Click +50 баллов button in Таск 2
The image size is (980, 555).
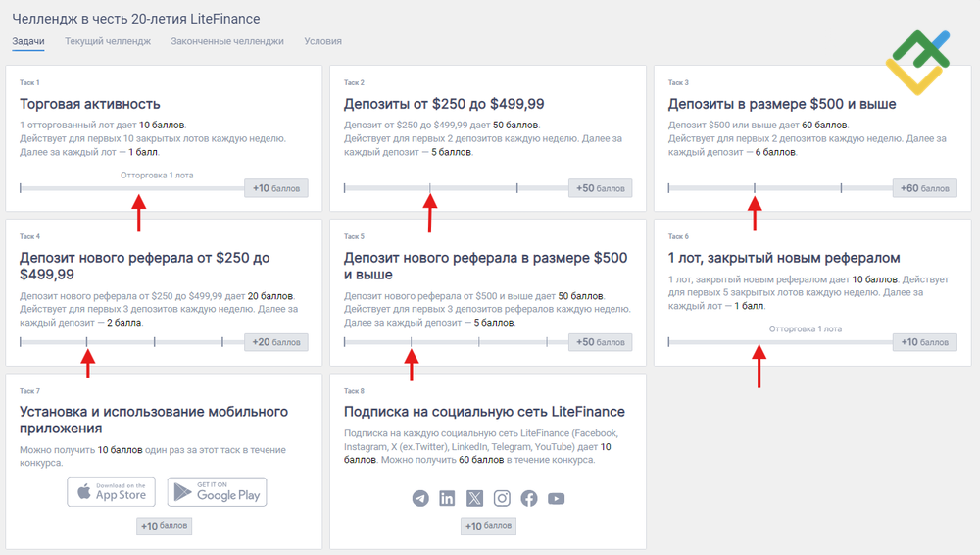point(601,188)
